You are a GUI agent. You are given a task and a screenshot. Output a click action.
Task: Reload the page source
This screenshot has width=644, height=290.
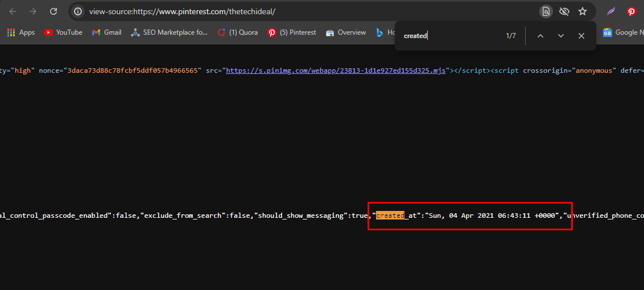[x=53, y=11]
